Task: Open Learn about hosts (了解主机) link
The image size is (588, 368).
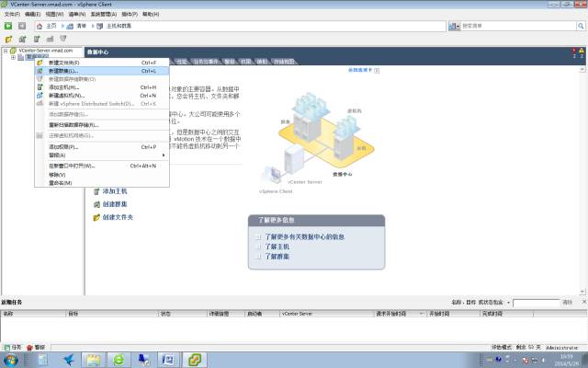Action: [x=277, y=247]
